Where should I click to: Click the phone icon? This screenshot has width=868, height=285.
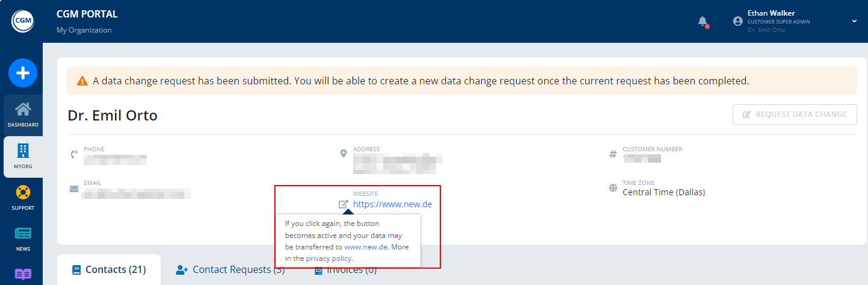coord(74,154)
